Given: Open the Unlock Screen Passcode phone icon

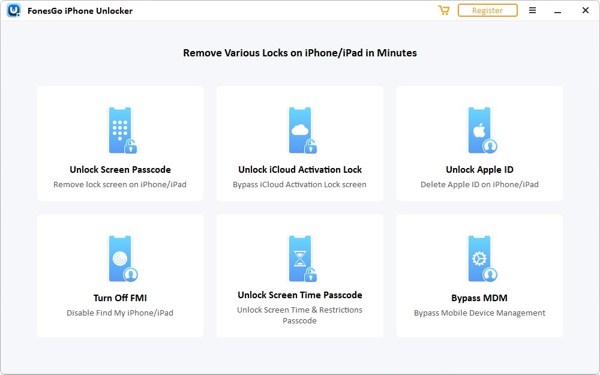Looking at the screenshot, I should pyautogui.click(x=122, y=130).
